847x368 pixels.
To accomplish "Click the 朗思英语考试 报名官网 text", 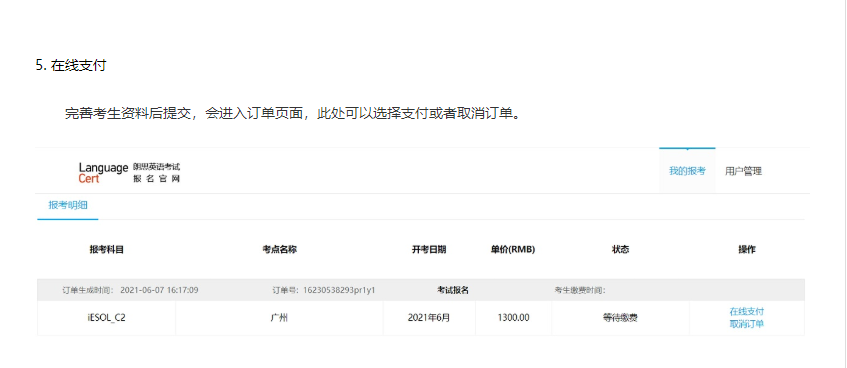I will [156, 173].
